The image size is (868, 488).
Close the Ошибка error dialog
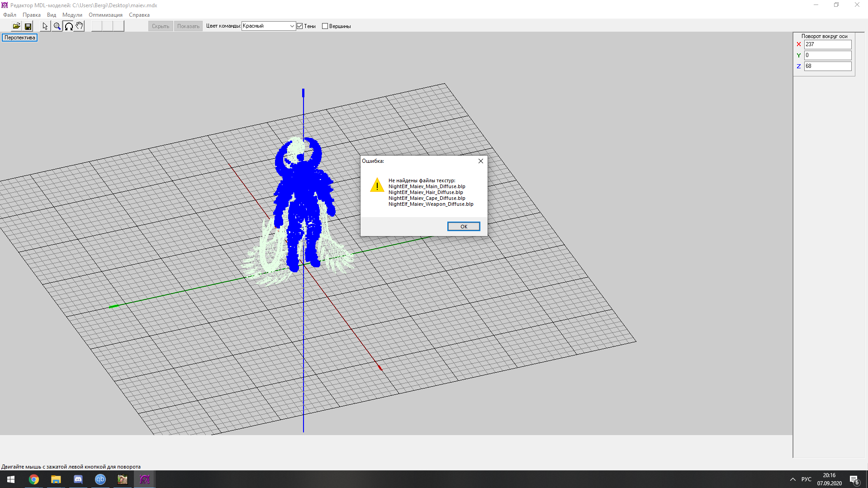(x=480, y=161)
